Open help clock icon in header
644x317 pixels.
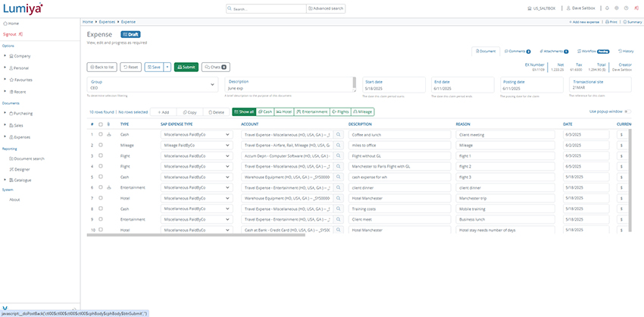click(x=626, y=8)
